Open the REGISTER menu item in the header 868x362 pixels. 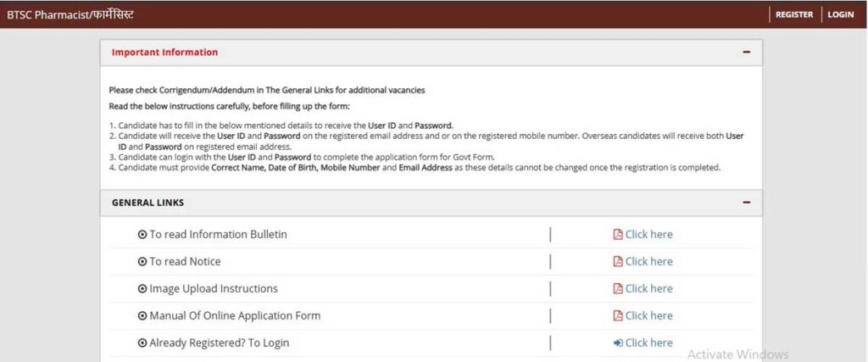click(794, 14)
